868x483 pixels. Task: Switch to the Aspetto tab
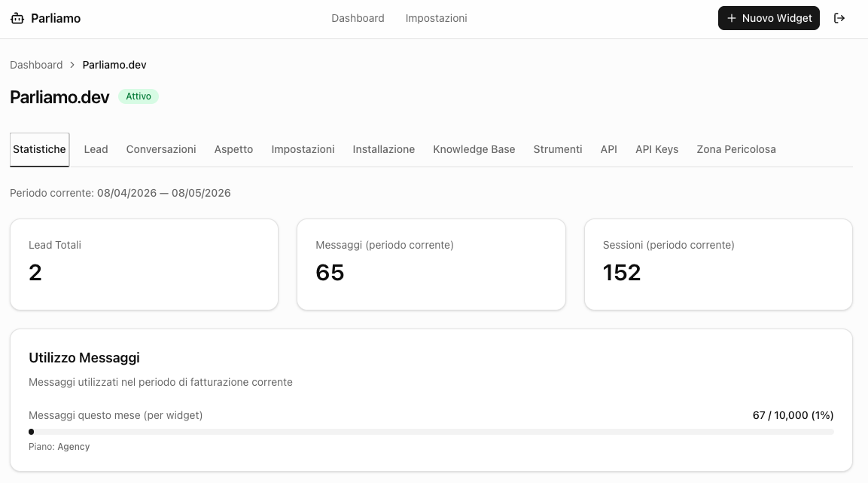233,149
